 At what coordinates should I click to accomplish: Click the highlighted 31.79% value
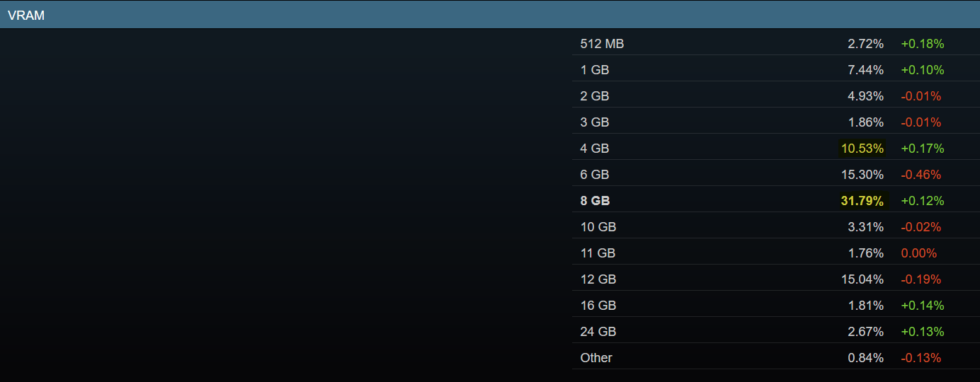click(862, 201)
